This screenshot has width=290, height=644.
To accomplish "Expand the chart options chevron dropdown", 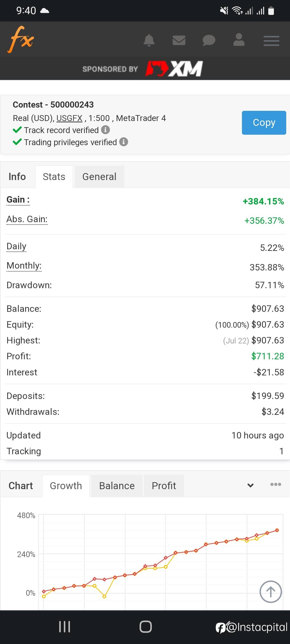I will [250, 485].
